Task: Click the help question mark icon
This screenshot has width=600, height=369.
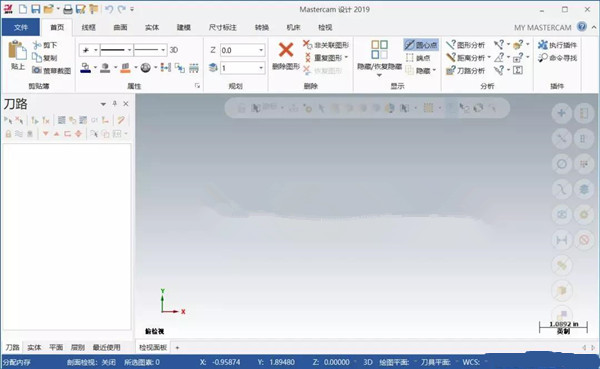Action: 582,27
